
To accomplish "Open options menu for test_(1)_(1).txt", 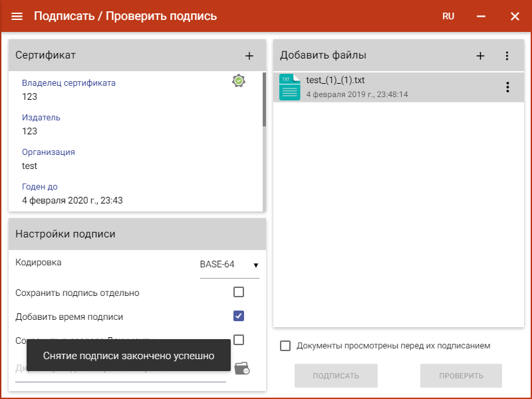I will click(x=507, y=86).
